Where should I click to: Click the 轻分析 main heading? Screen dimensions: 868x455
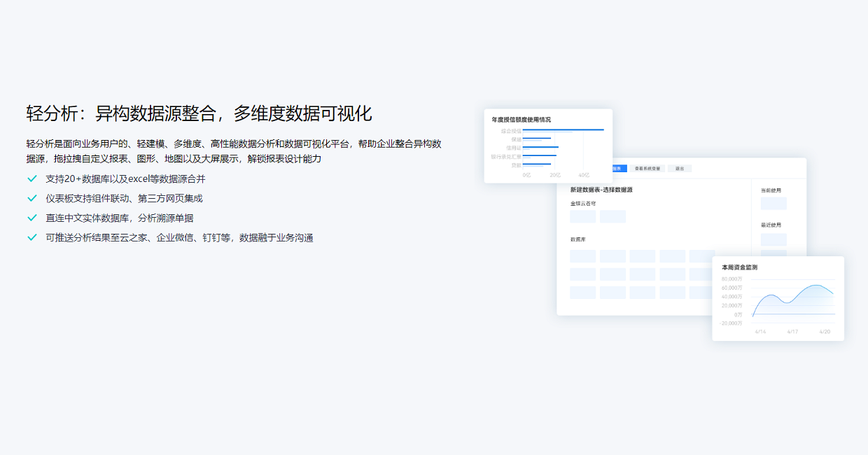pyautogui.click(x=199, y=113)
